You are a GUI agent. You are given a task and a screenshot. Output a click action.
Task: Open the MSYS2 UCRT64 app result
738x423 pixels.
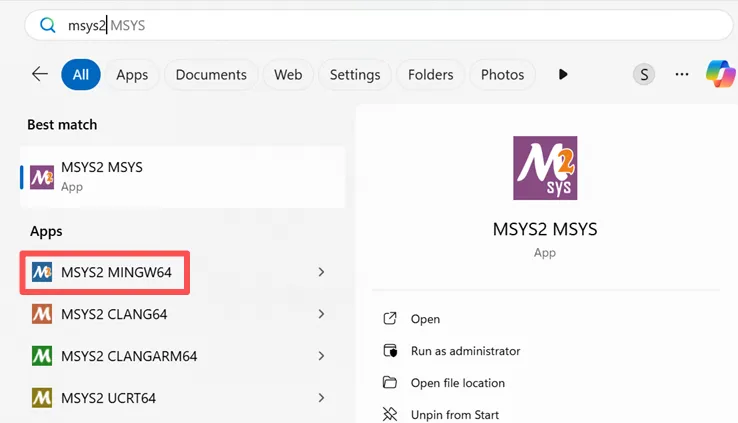coord(183,398)
